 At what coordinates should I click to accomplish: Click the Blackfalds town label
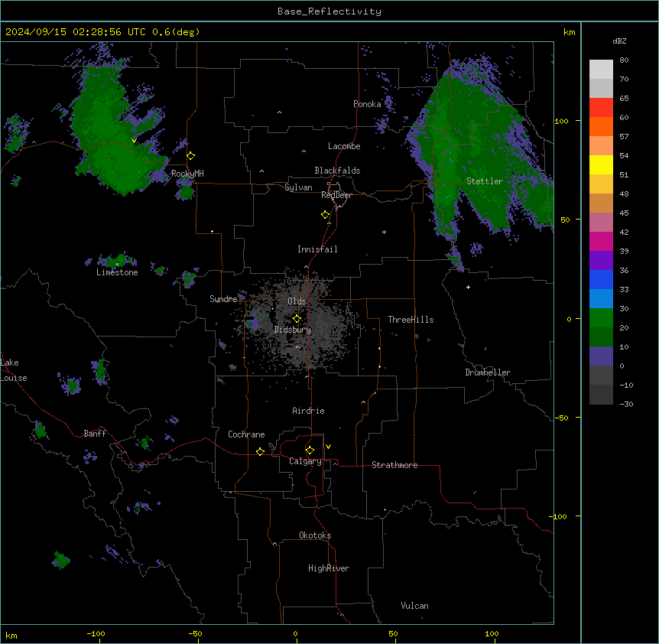pos(337,171)
